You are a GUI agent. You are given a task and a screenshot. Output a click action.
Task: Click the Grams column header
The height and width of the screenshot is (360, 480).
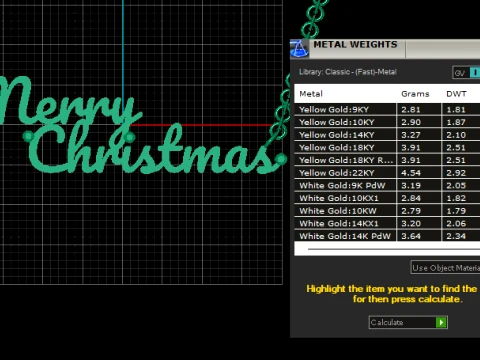(x=415, y=94)
